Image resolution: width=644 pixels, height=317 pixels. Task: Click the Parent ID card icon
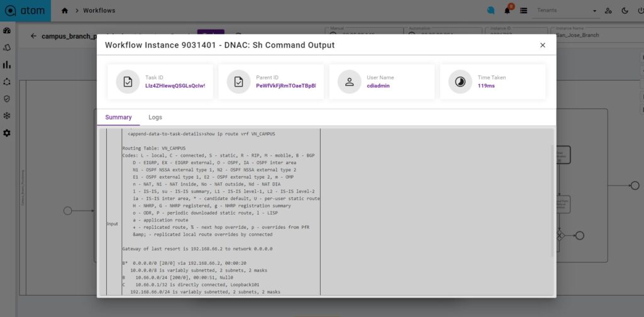click(238, 82)
